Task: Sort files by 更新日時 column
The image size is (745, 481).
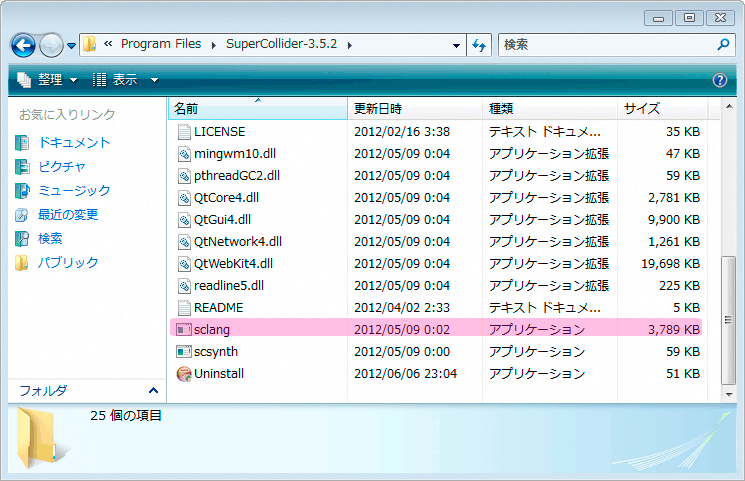Action: point(378,108)
